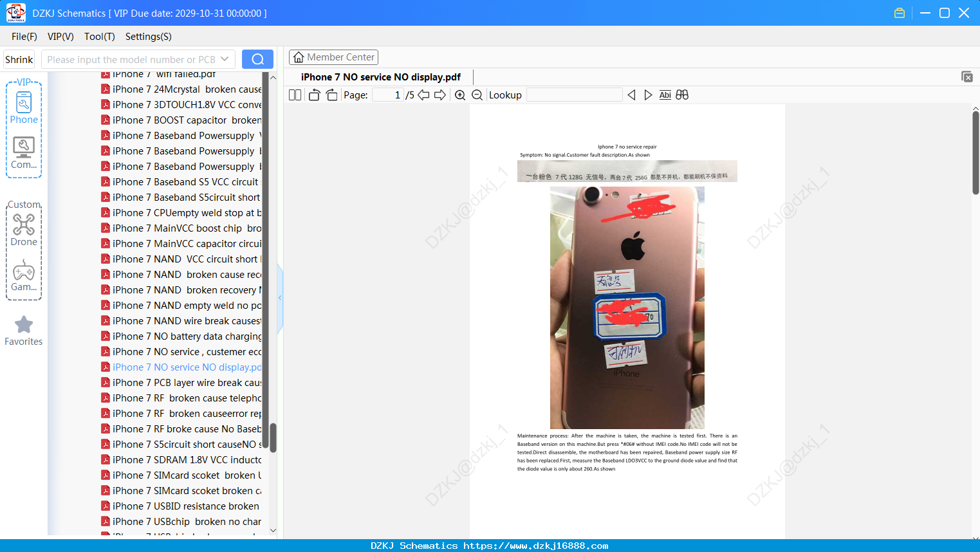Open iPhone 7 NO battery data charging file
This screenshot has width=980, height=552.
pyautogui.click(x=181, y=336)
